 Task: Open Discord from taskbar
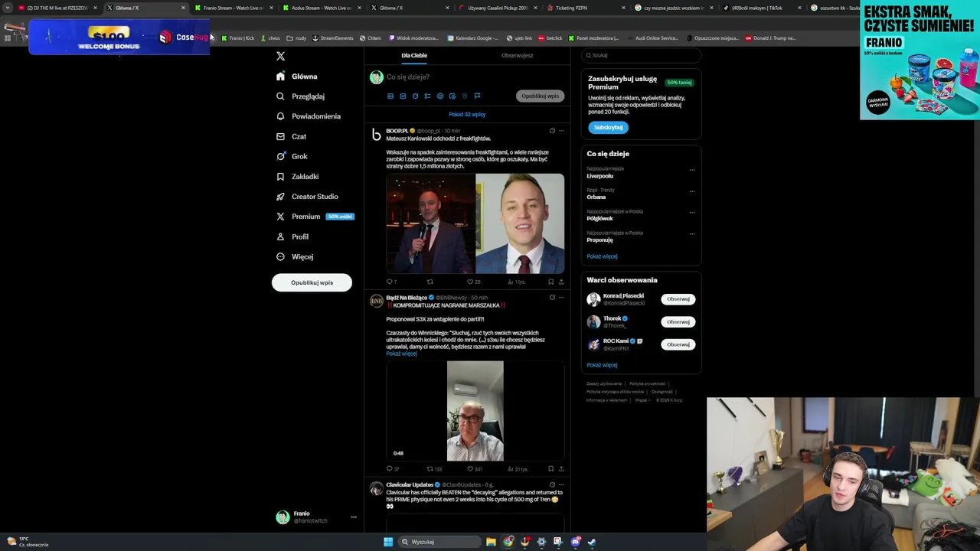coord(575,542)
